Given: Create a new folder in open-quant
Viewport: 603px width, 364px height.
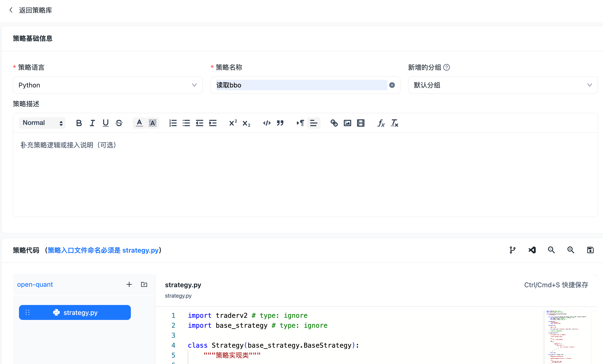Looking at the screenshot, I should pyautogui.click(x=144, y=284).
